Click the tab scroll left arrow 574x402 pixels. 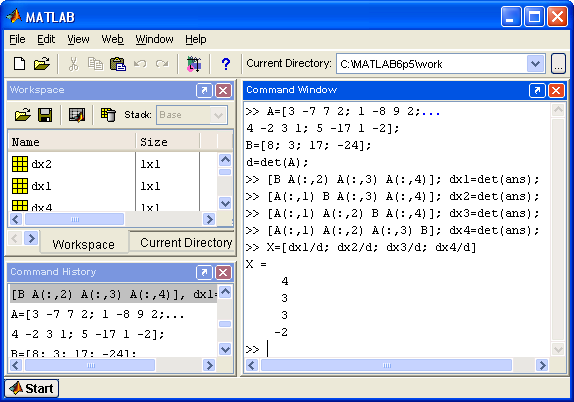tap(15, 238)
